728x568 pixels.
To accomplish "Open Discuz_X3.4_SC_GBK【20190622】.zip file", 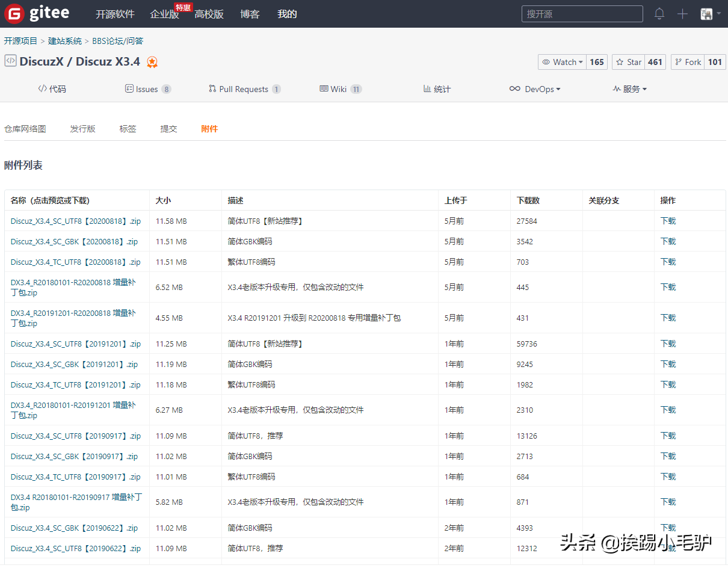I will pos(74,528).
